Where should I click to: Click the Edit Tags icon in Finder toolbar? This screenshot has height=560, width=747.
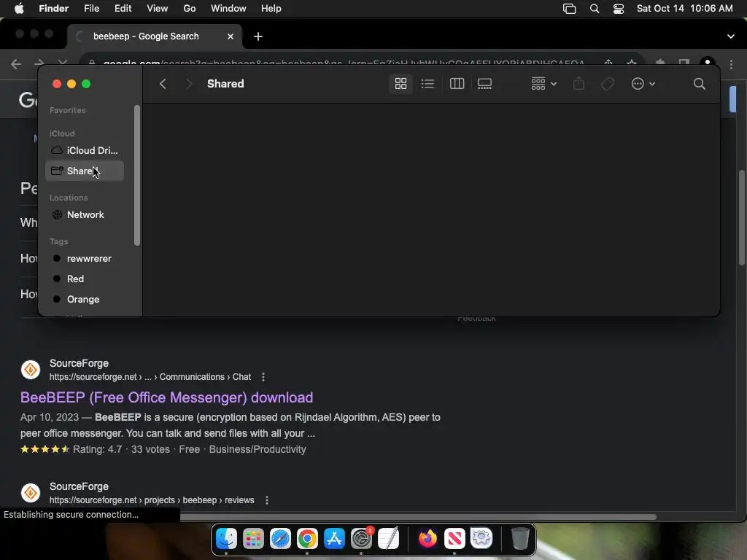(607, 85)
